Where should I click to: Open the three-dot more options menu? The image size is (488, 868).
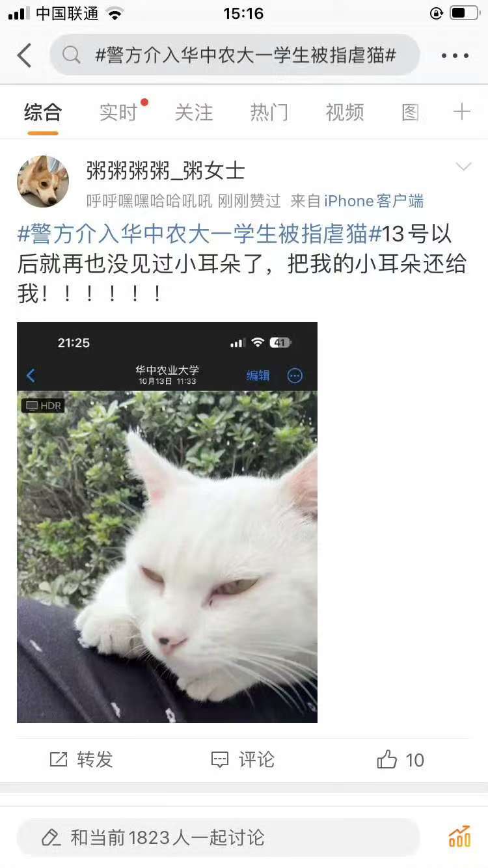pyautogui.click(x=455, y=56)
